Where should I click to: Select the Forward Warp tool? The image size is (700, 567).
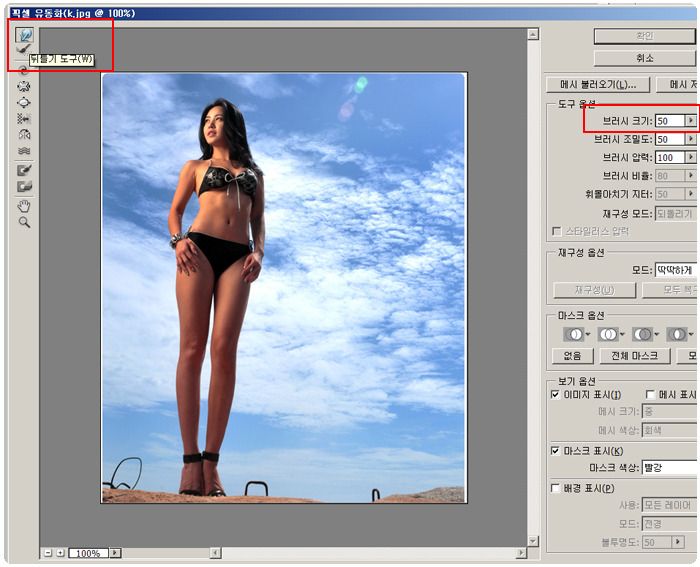pos(24,35)
